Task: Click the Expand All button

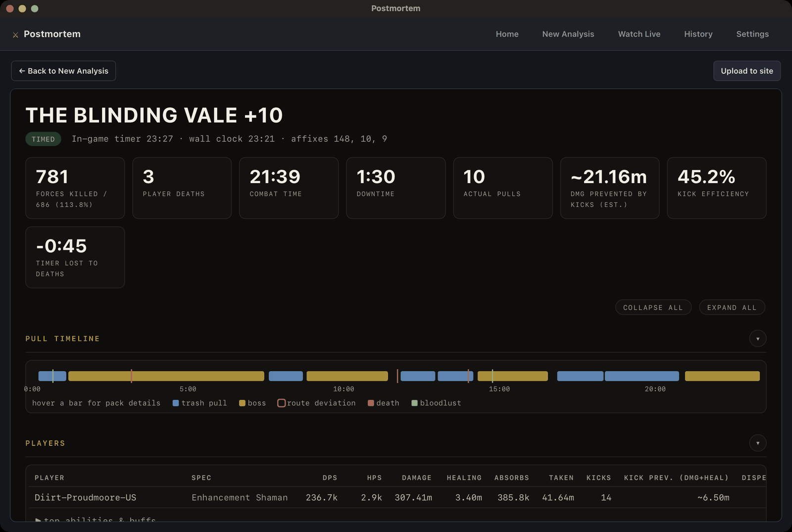Action: (732, 307)
